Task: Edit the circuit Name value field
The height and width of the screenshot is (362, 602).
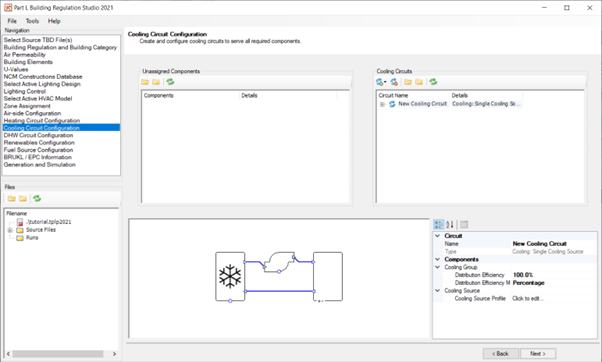Action: [554, 244]
